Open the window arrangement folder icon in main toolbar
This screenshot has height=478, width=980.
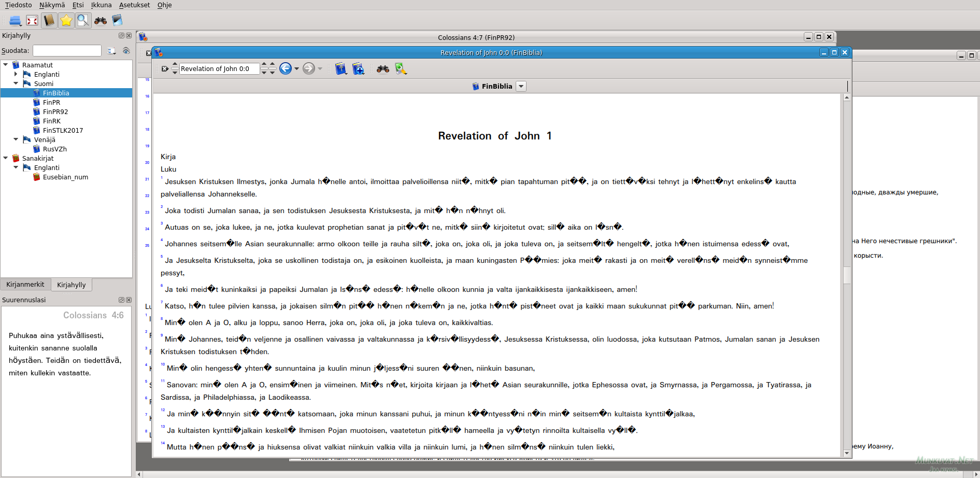coord(16,21)
